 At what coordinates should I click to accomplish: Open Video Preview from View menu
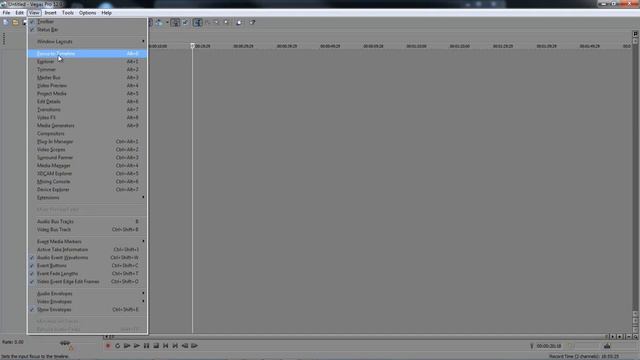87,86
